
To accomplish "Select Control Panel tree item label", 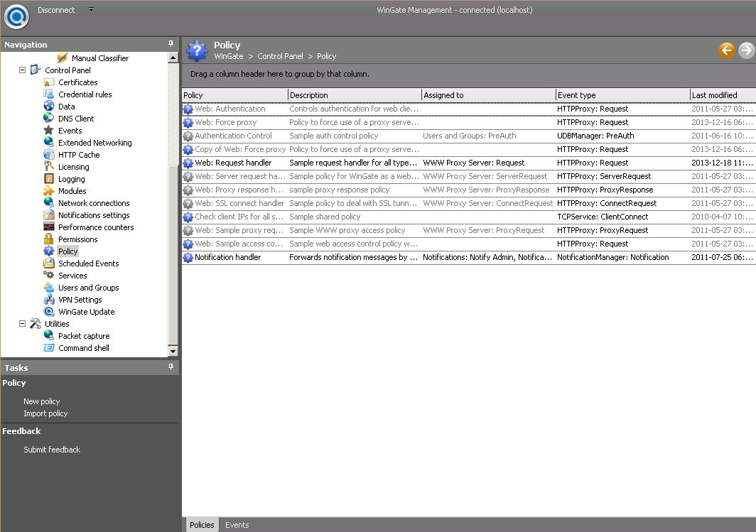I will coord(67,70).
